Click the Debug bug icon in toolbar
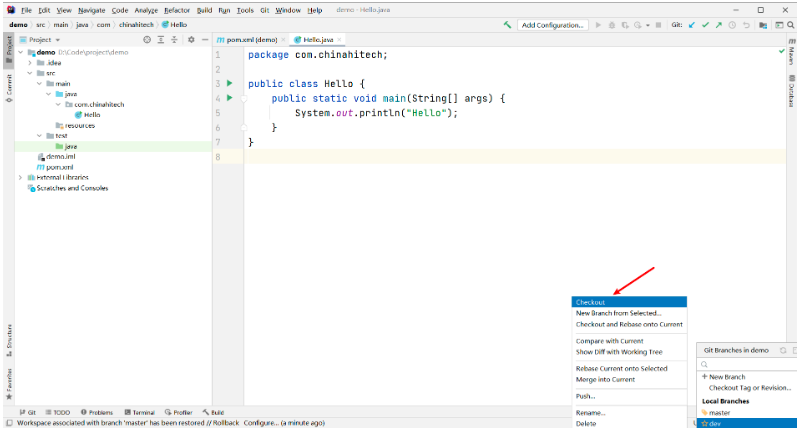 point(612,25)
